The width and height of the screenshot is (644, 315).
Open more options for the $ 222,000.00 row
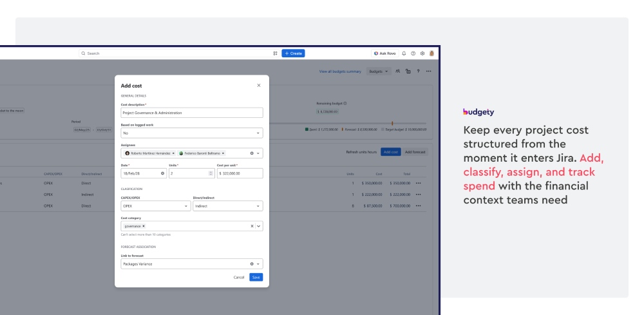coord(418,195)
